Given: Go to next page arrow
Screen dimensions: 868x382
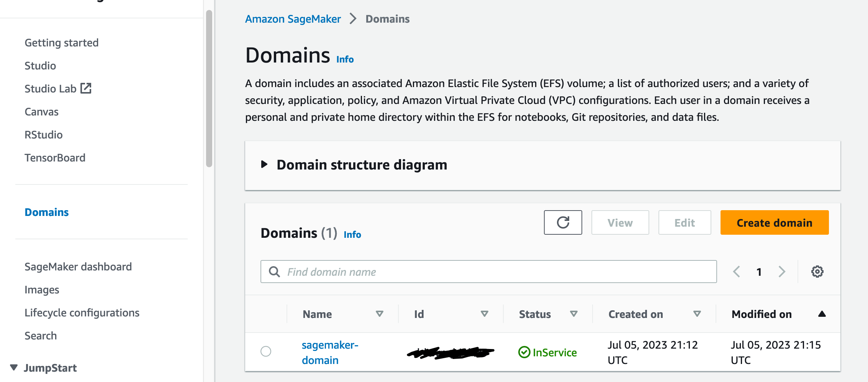Looking at the screenshot, I should point(782,272).
